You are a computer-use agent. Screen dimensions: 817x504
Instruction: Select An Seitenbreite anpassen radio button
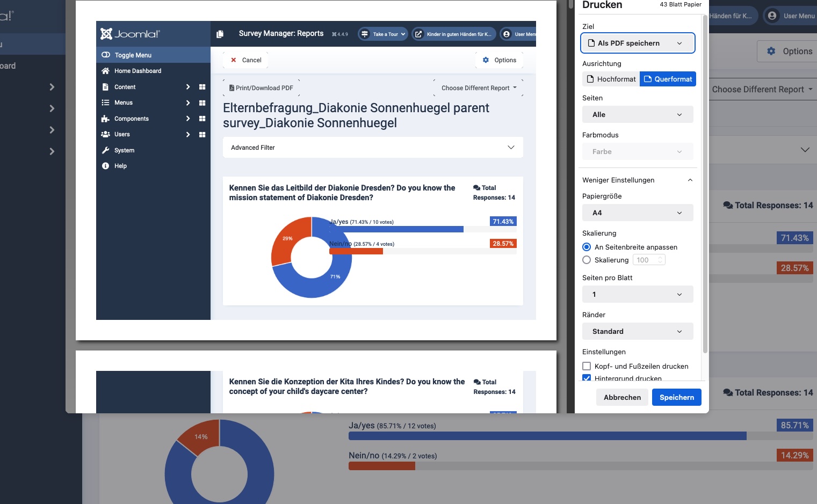(587, 247)
